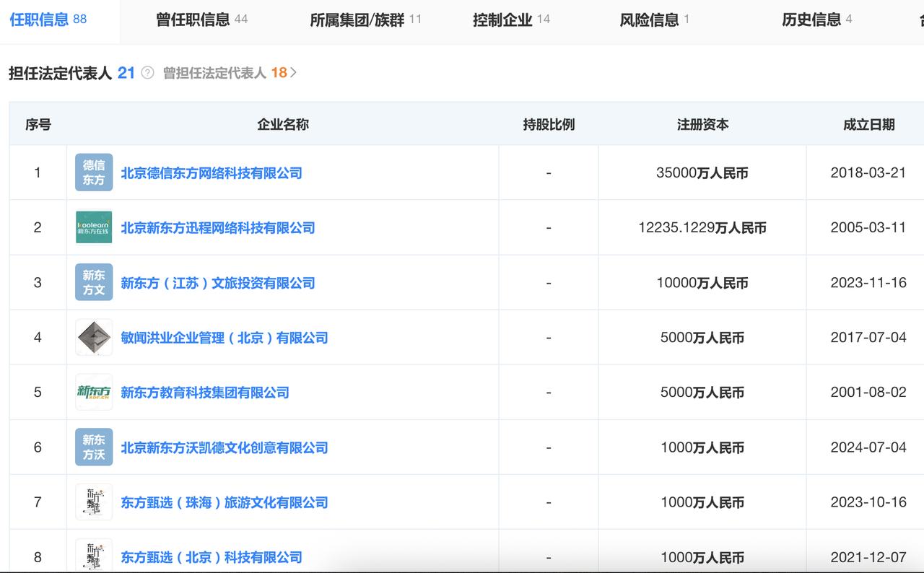Open link 敏闻洪业企业管理（北京）有限公司

pos(225,338)
